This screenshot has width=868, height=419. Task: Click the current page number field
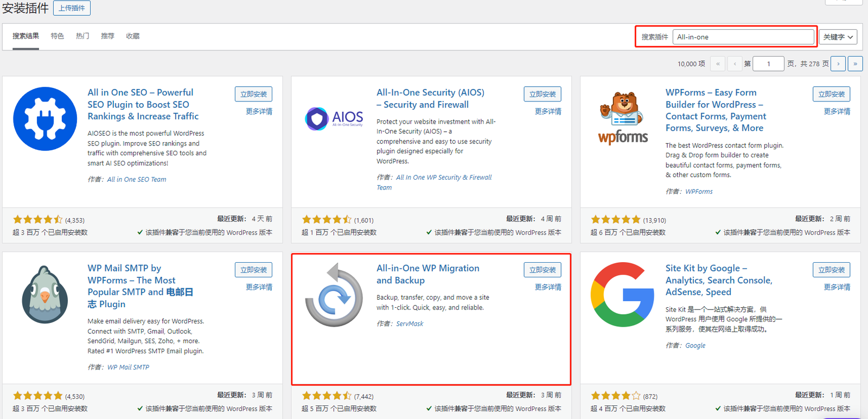tap(768, 64)
